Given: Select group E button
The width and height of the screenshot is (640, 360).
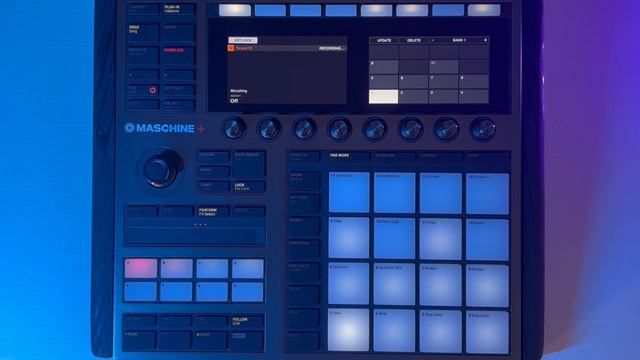Looking at the screenshot, I should click(140, 291).
